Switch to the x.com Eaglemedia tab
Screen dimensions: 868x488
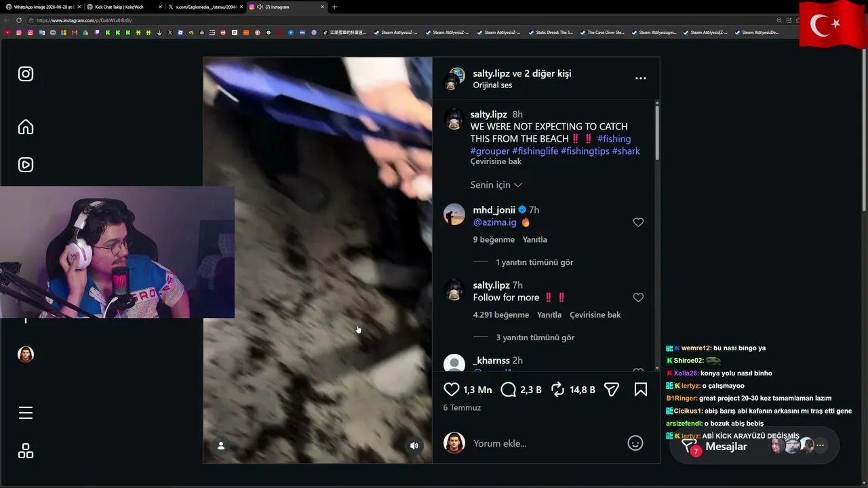click(x=205, y=7)
